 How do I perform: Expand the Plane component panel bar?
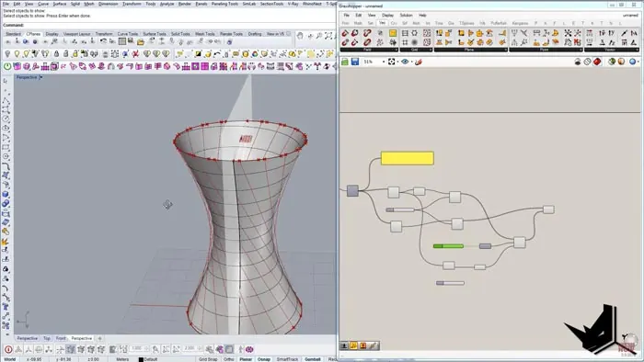pos(470,50)
